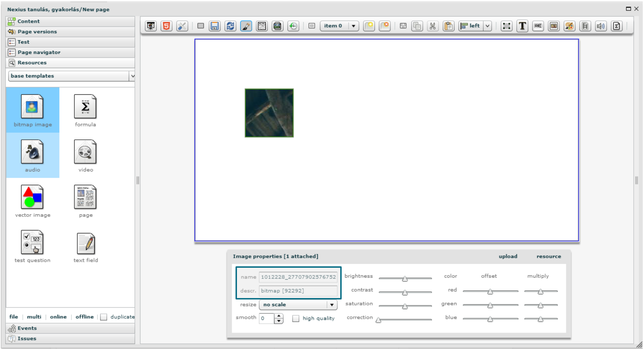Viewport: 644px width, 350px height.
Task: Click the speaker sound icon in toolbar
Action: click(601, 26)
